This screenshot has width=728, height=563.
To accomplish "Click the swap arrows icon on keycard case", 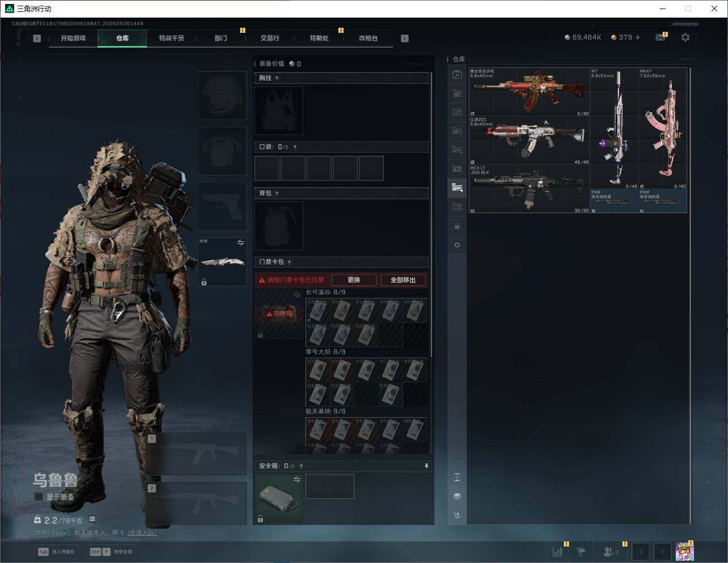I will [x=296, y=295].
